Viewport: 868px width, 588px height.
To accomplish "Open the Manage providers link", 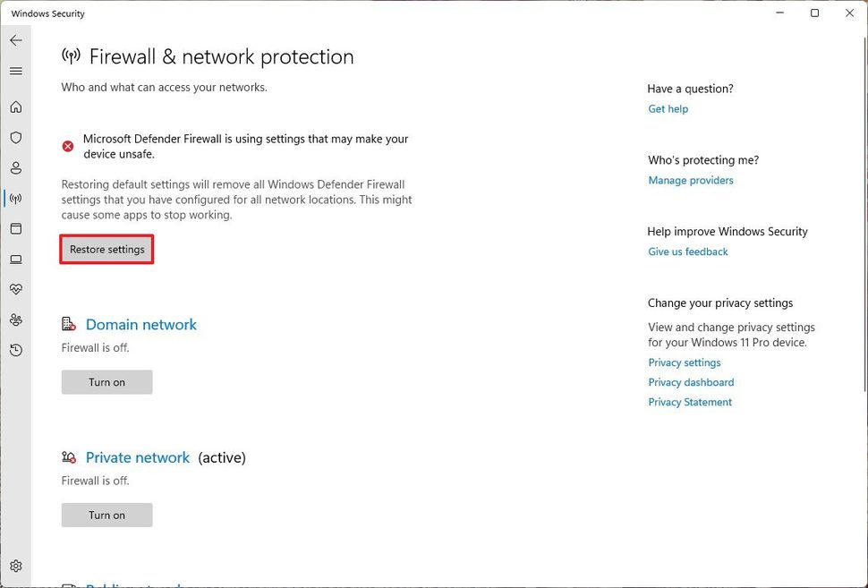I will 691,181.
